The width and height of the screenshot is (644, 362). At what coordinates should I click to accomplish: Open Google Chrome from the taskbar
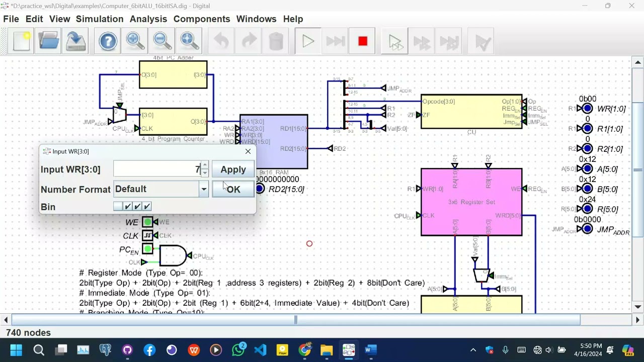coord(304,350)
